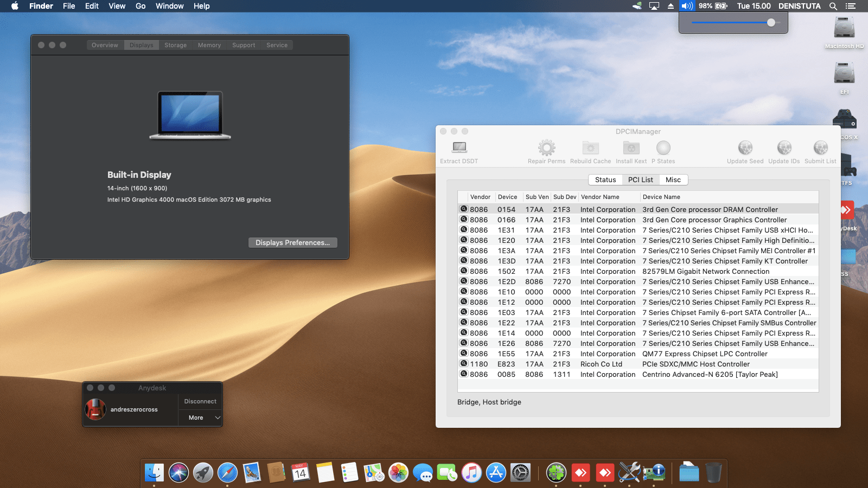The width and height of the screenshot is (868, 488).
Task: Switch to the Memory tab
Action: (x=209, y=45)
